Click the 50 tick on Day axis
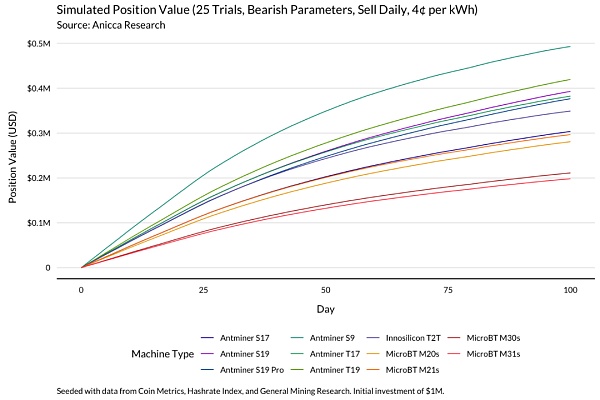Viewport: 600px width, 400px height. point(326,289)
